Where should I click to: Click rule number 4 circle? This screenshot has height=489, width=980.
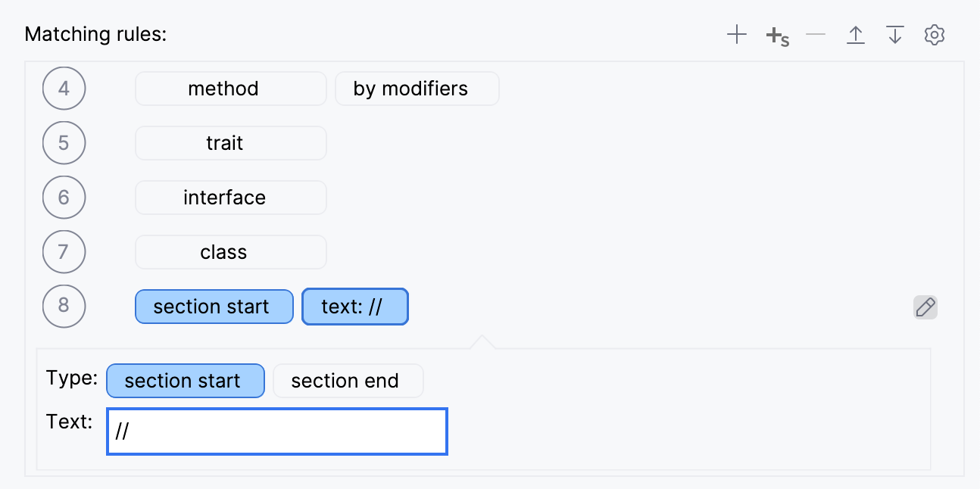[x=64, y=89]
